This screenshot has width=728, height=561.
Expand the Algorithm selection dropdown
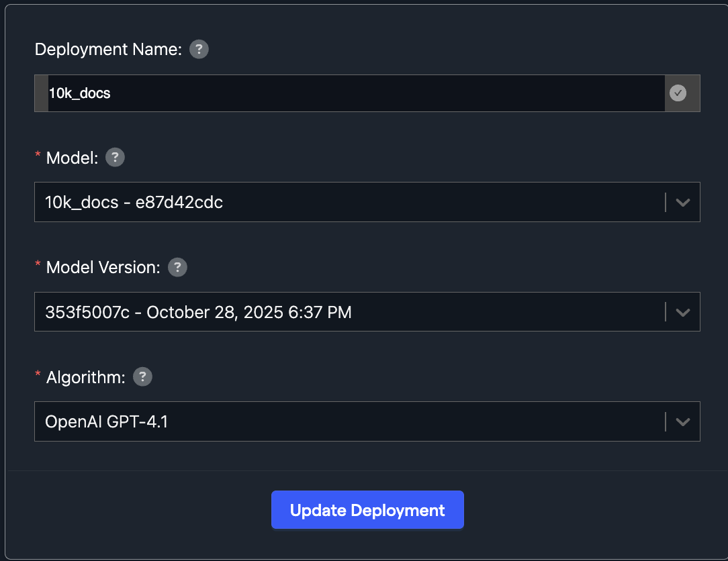(x=683, y=421)
